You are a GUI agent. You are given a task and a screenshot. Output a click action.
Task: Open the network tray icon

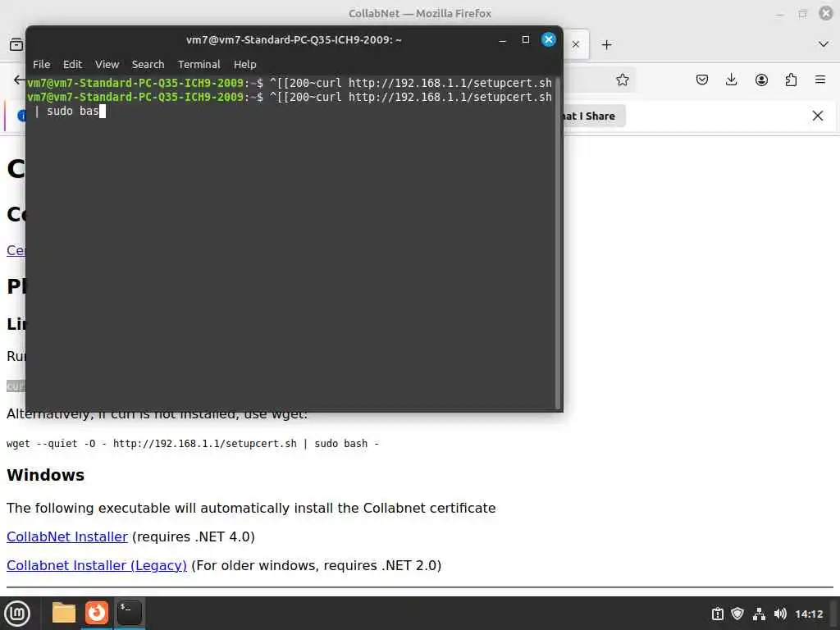click(759, 614)
